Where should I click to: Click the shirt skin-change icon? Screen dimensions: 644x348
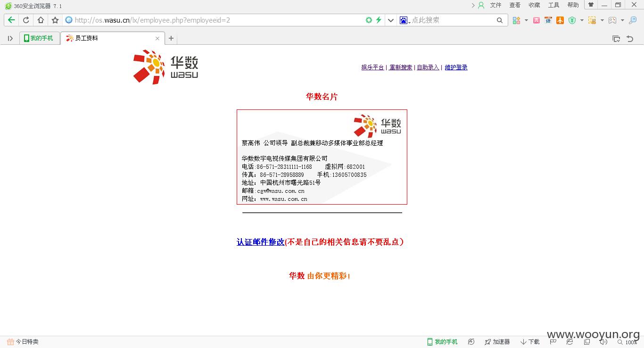click(591, 5)
